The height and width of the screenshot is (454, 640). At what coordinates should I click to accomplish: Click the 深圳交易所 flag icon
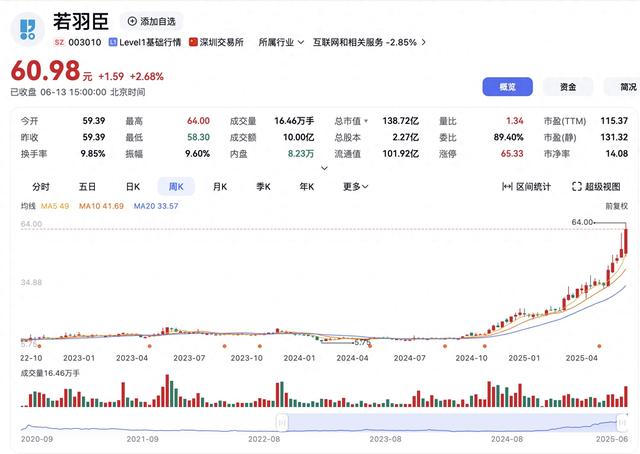click(193, 42)
